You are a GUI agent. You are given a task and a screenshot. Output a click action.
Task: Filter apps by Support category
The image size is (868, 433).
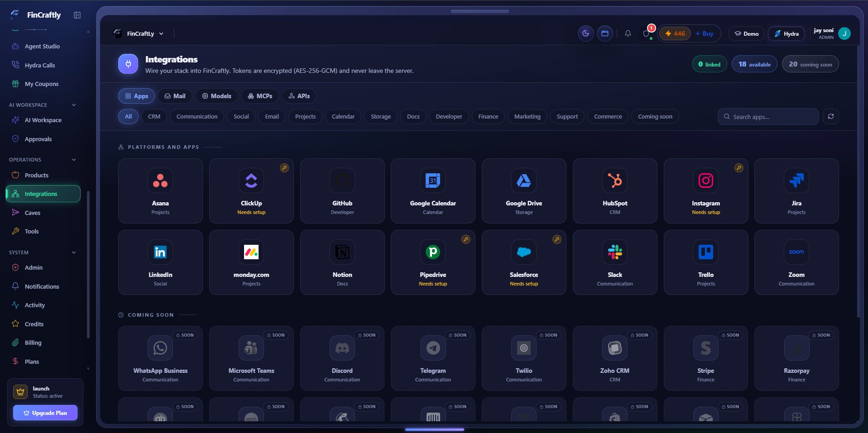coord(567,116)
